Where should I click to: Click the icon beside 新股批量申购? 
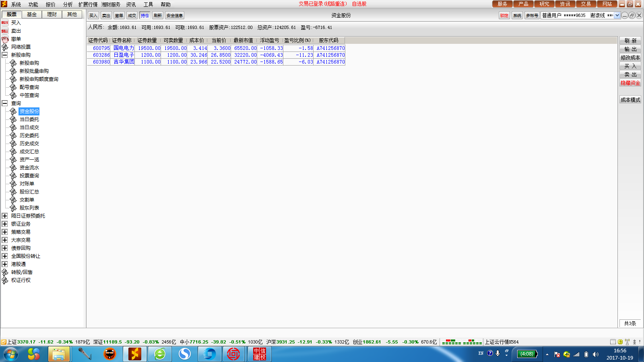pyautogui.click(x=13, y=71)
